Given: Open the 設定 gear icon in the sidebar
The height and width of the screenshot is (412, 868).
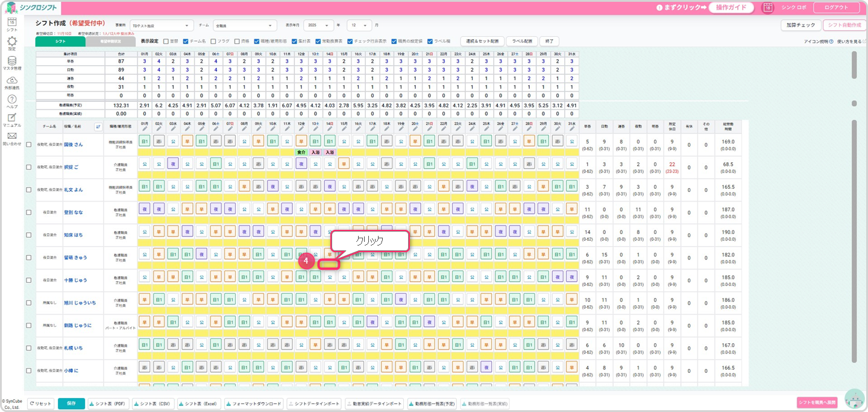Looking at the screenshot, I should coord(11,41).
